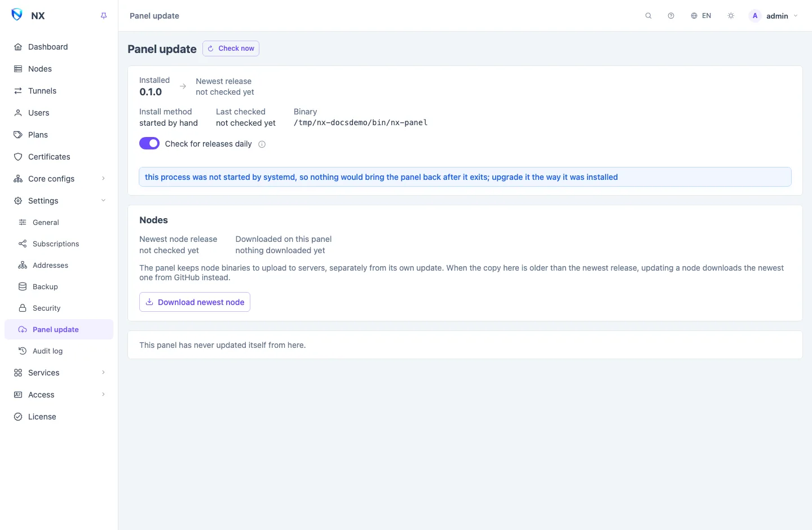Click 'This panel has never updated itself' message
Screen dimensions: 812x530
pyautogui.click(x=223, y=345)
